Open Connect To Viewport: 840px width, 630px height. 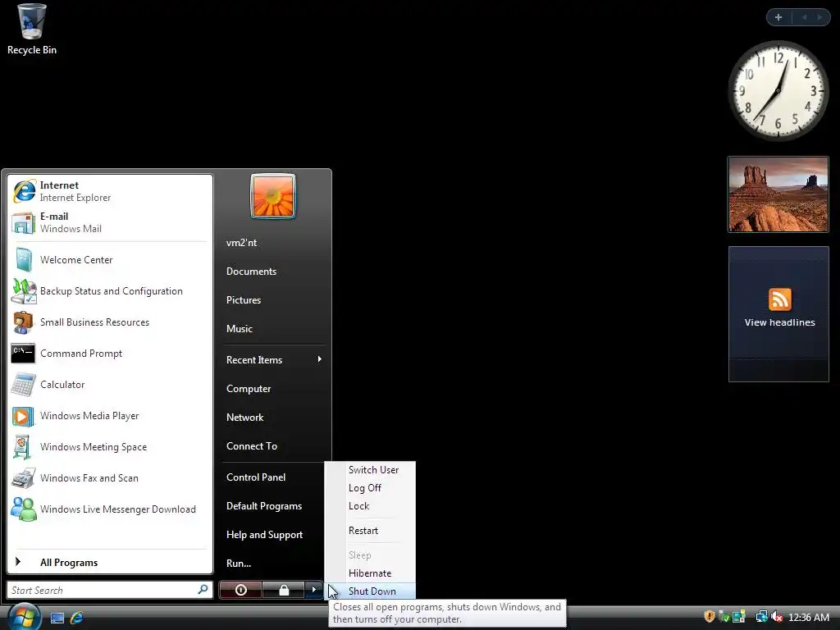(x=273, y=445)
